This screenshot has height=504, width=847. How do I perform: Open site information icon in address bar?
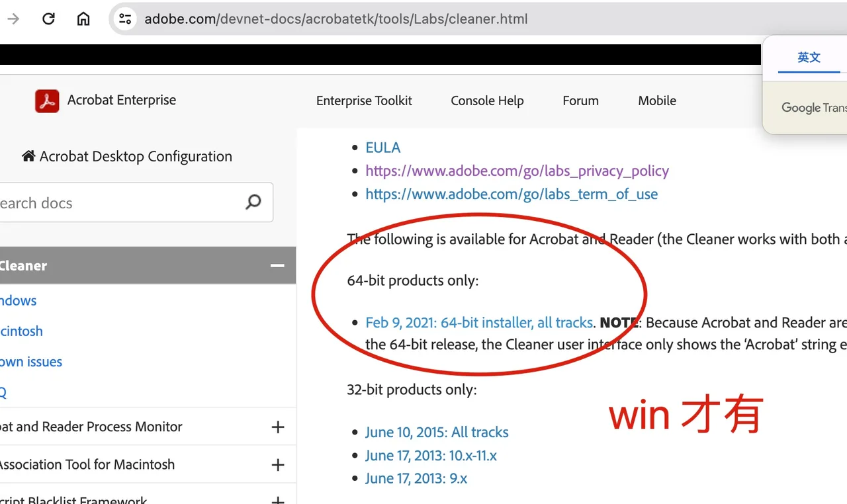point(126,19)
